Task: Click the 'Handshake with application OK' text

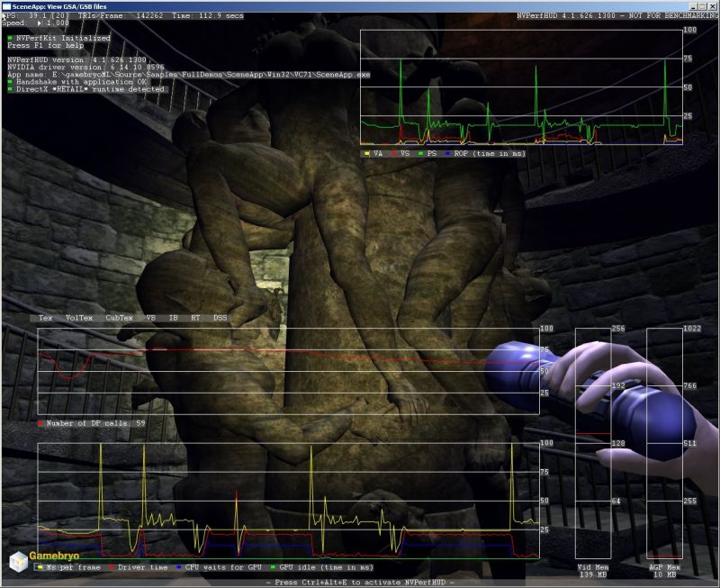Action: point(81,82)
